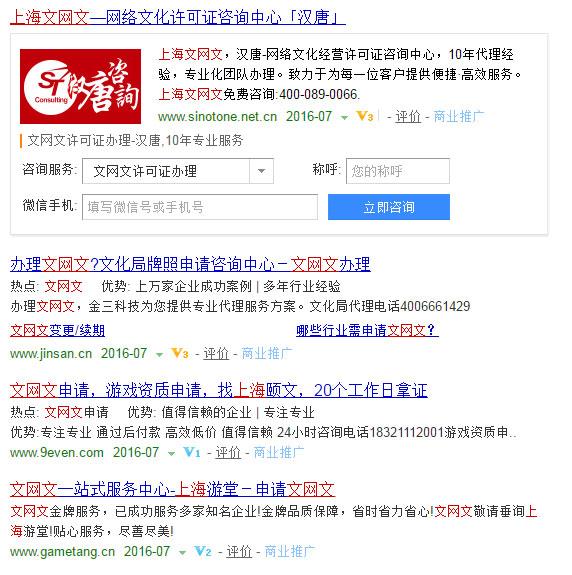Open the 咨询服务 combo box
Image resolution: width=572 pixels, height=575 pixels.
(x=178, y=171)
